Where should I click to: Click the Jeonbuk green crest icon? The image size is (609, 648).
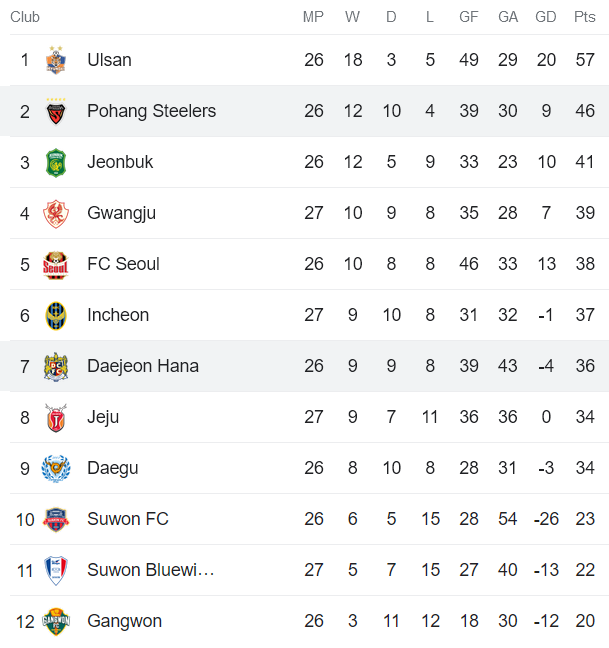tap(55, 162)
